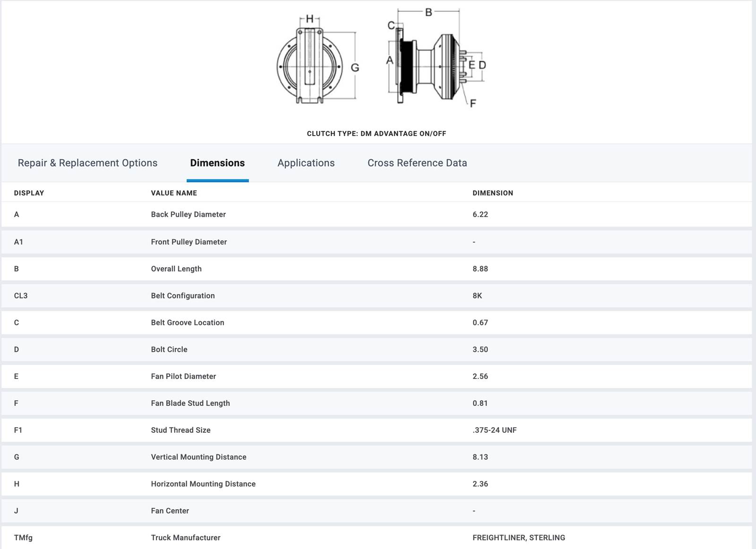Select the Back Pulley Diameter label
Viewport: 756px width, 549px height.
[188, 214]
